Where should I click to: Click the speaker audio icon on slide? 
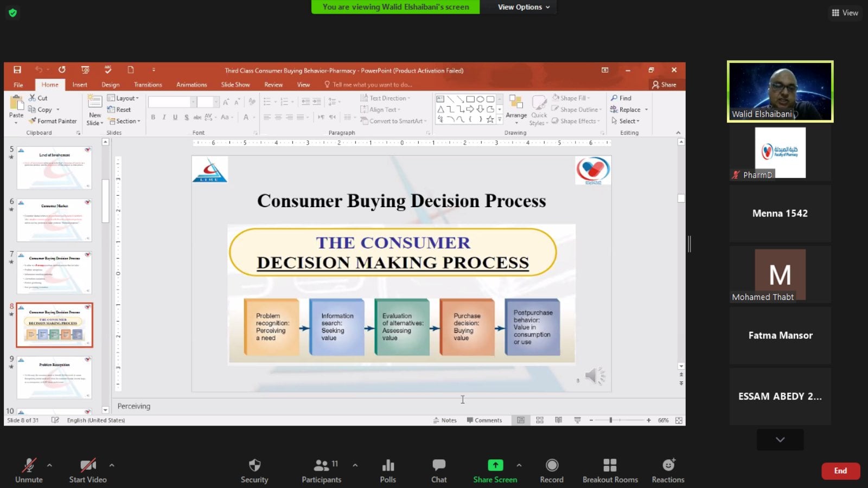(x=593, y=375)
